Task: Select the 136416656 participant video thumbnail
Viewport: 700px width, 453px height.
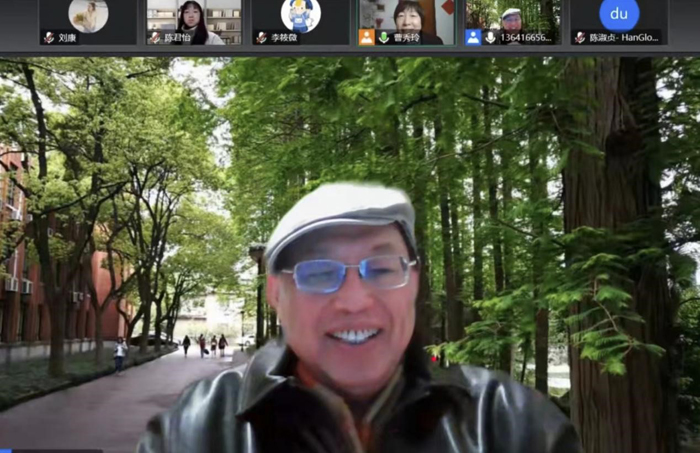Action: tap(512, 15)
